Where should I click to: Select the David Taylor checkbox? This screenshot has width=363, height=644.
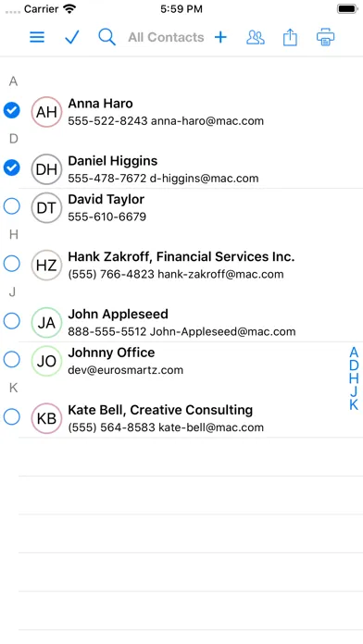point(11,206)
